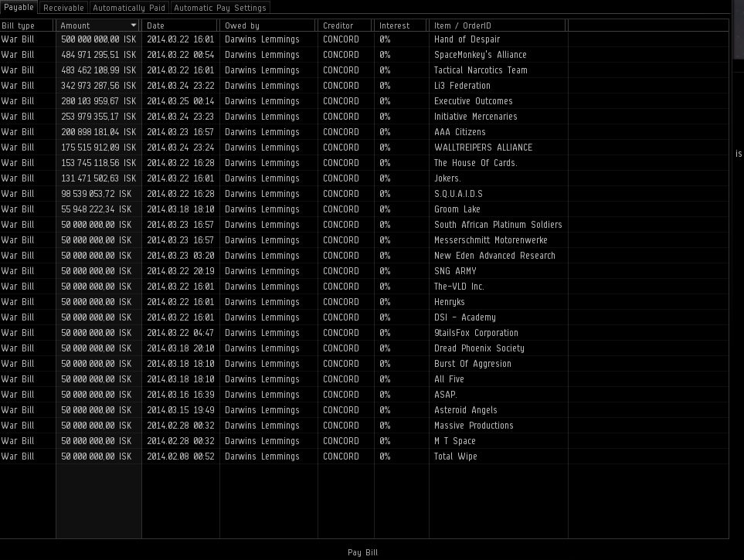Image resolution: width=744 pixels, height=560 pixels.
Task: Click amount 55 948 222,34 ISK
Action: point(97,209)
